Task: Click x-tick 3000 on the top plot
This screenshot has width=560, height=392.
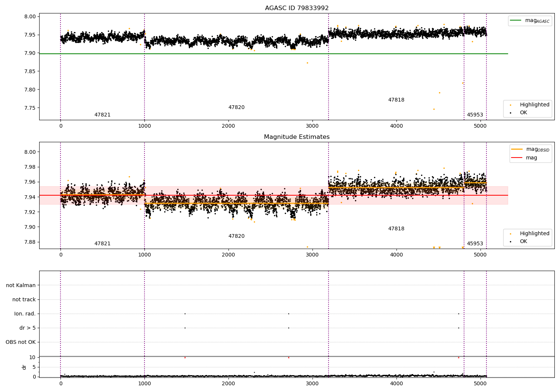Action: (312, 126)
